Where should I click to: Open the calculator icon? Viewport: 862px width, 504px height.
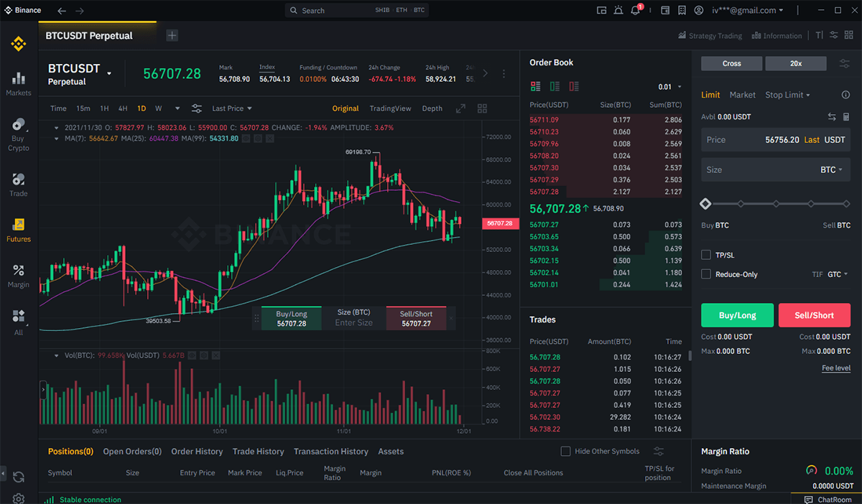846,116
